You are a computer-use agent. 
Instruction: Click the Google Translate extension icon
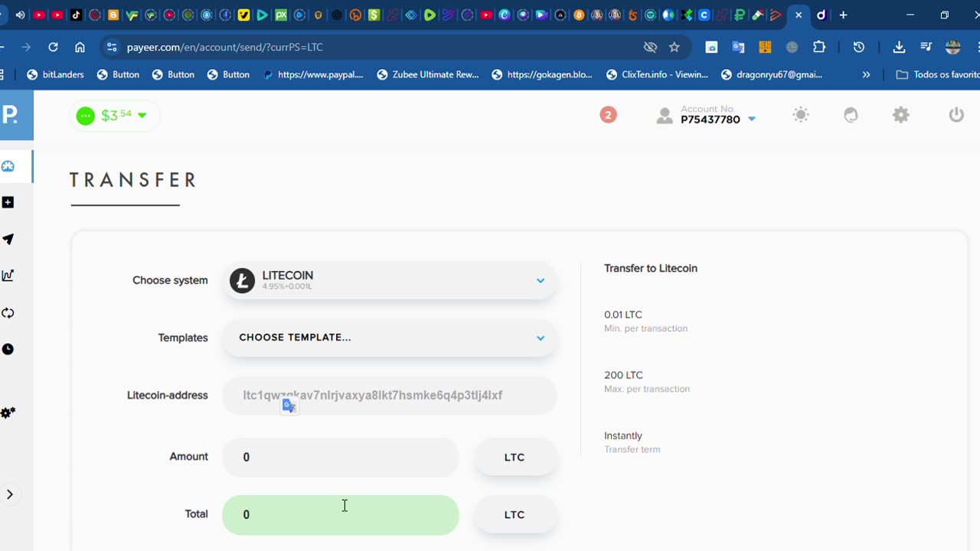738,47
